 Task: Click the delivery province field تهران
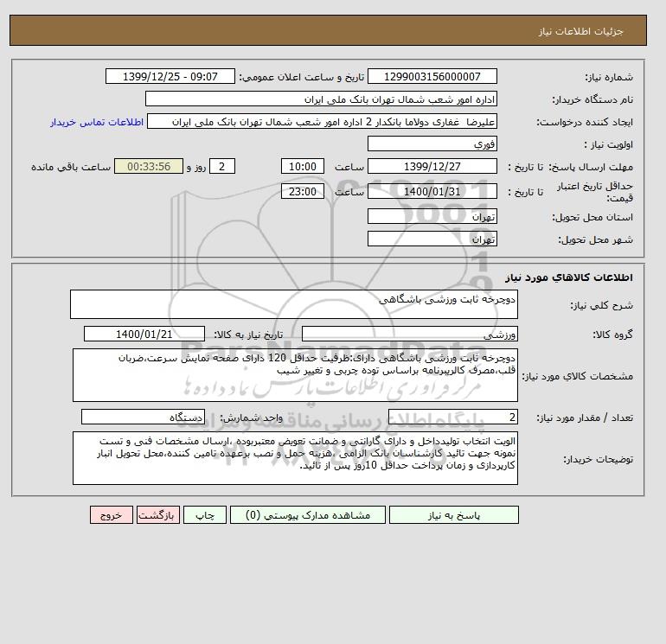[432, 216]
